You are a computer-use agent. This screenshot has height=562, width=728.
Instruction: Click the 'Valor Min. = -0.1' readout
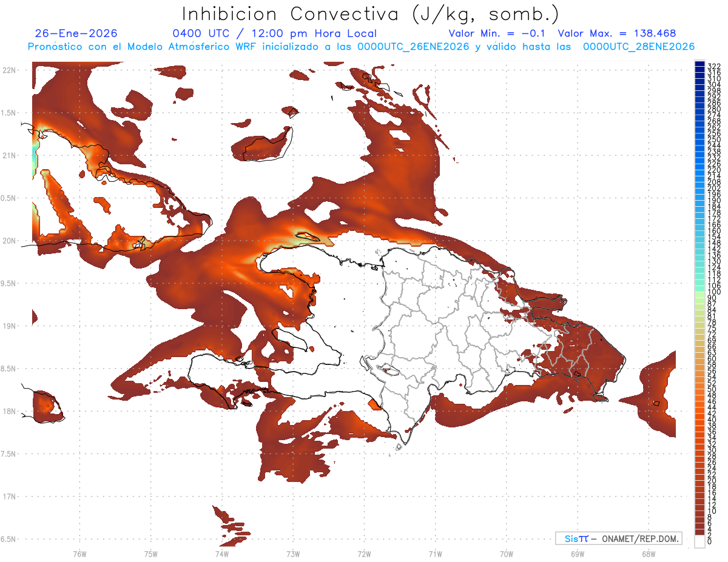497,33
